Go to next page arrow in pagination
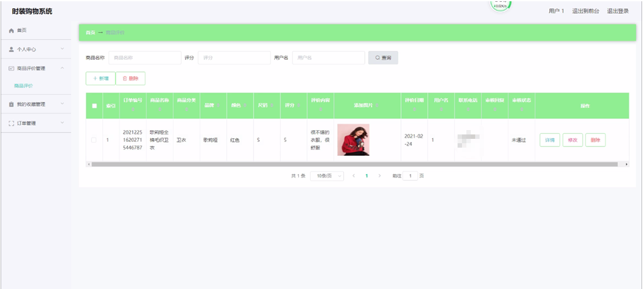This screenshot has height=289, width=644. click(379, 176)
